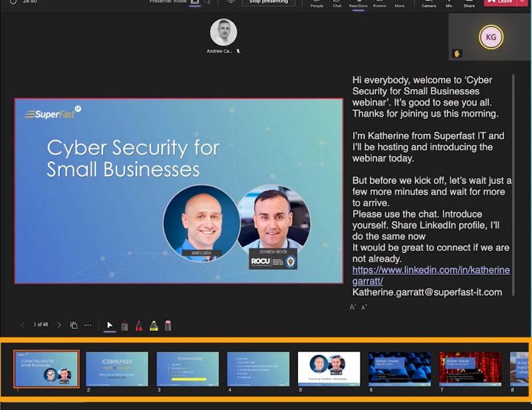Screen dimensions: 532x410
Task: Select the KG participant avatar
Action: 491,37
